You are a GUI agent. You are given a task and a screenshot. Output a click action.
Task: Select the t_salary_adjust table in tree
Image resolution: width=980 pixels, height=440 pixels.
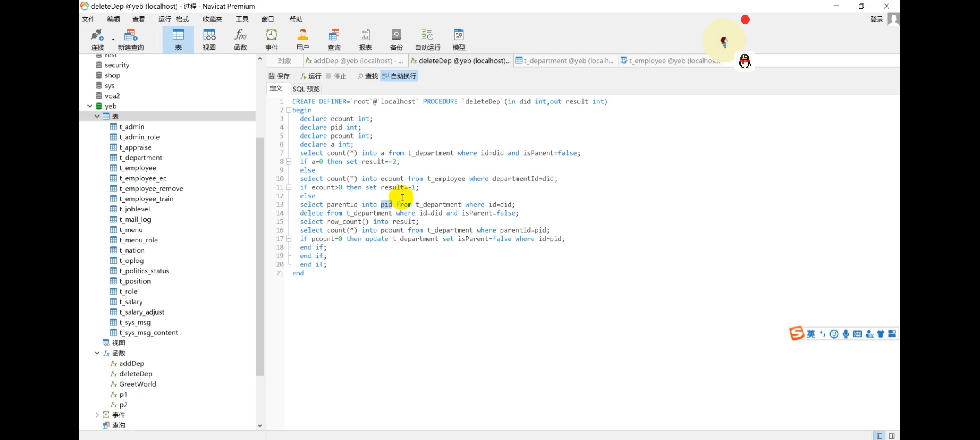[142, 312]
